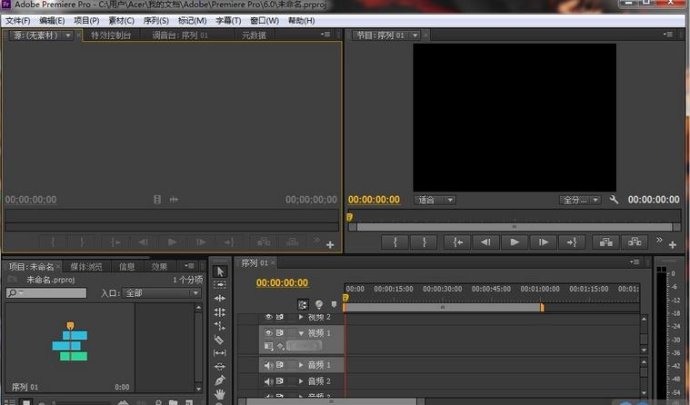
Task: Hide the 视频 1 track with eye icon
Action: [x=268, y=332]
